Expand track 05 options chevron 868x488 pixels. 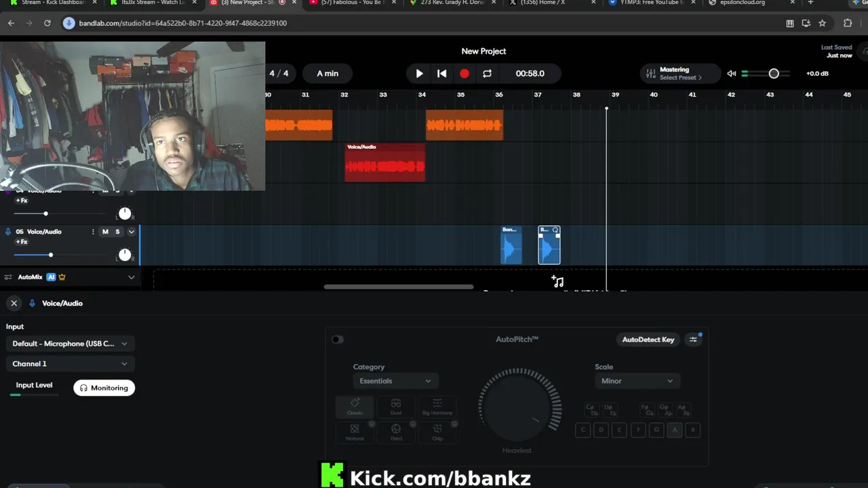pyautogui.click(x=132, y=232)
